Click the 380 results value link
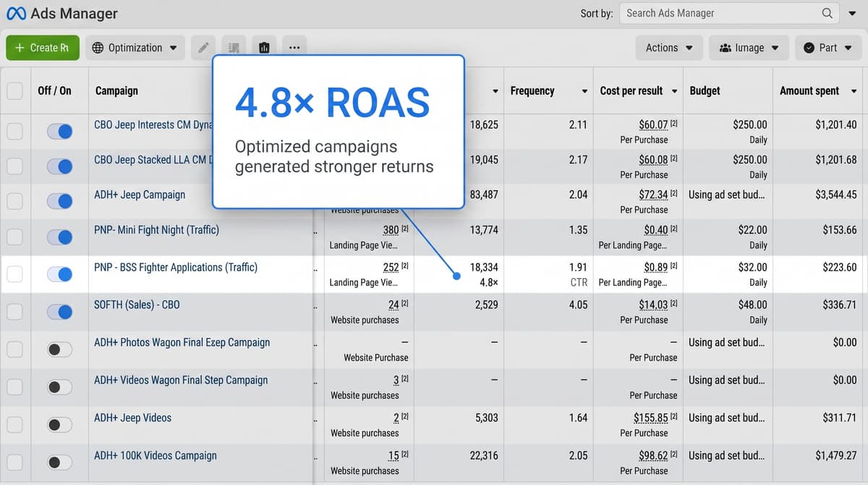The image size is (868, 485). point(391,230)
